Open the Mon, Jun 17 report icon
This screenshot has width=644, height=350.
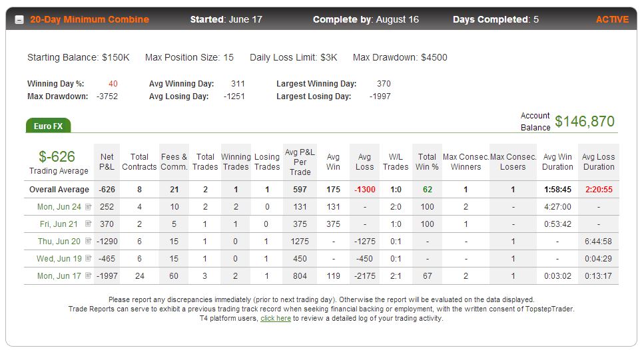pyautogui.click(x=88, y=275)
